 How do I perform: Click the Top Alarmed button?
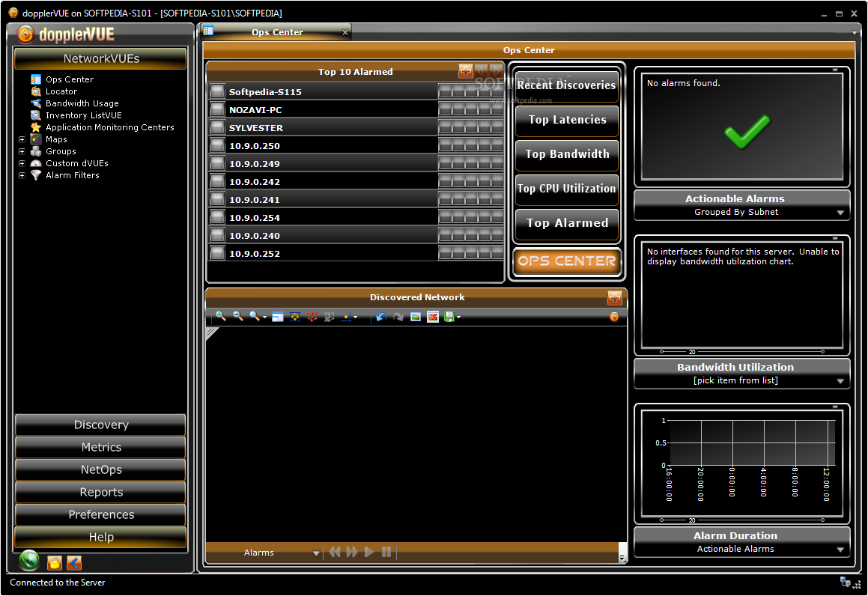567,223
